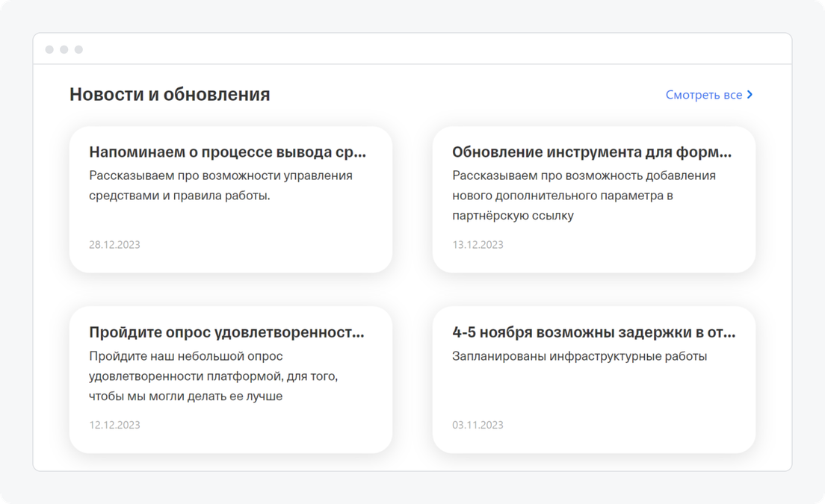This screenshot has height=504, width=825.
Task: Open news 'Пройдите опрос удовлетворенност...'
Action: point(226,332)
